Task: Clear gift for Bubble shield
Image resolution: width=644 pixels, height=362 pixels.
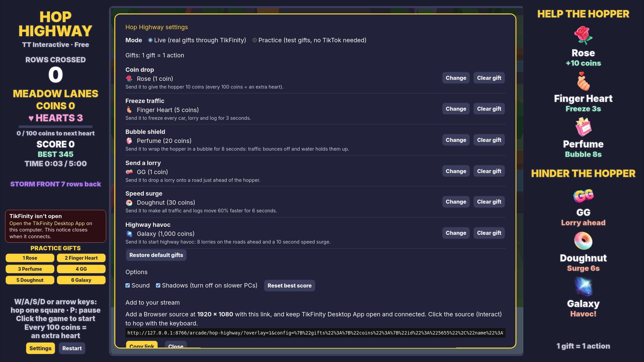Action: pyautogui.click(x=489, y=140)
